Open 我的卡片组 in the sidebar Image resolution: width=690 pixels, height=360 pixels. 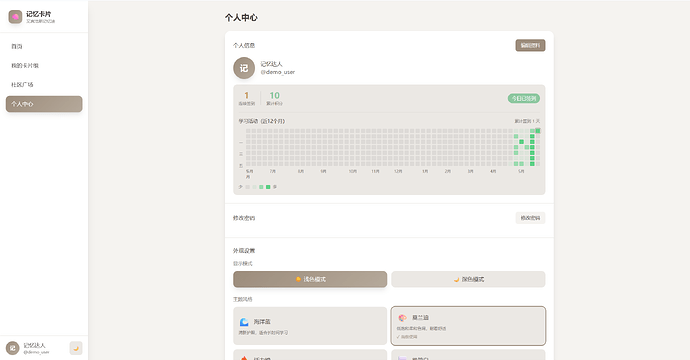point(44,66)
